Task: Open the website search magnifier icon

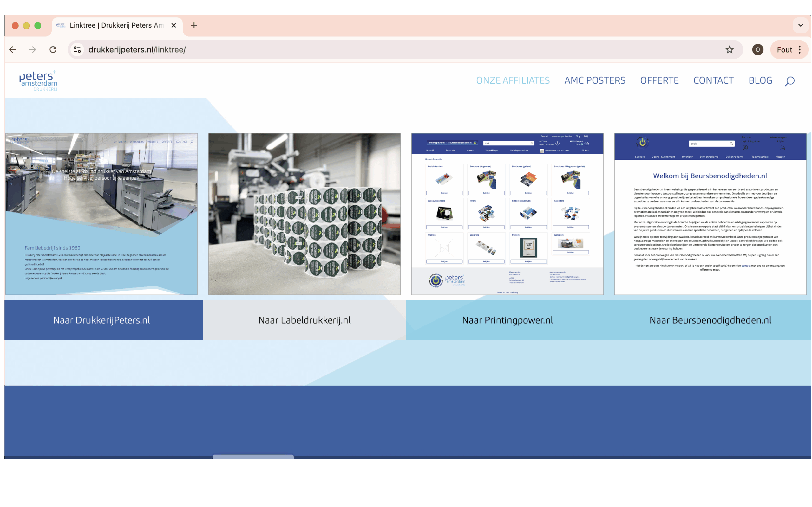Action: pos(789,81)
